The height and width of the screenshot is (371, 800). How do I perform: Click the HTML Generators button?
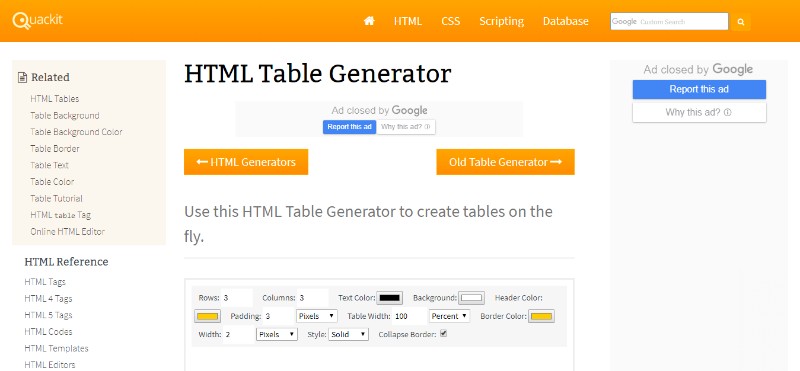[246, 162]
